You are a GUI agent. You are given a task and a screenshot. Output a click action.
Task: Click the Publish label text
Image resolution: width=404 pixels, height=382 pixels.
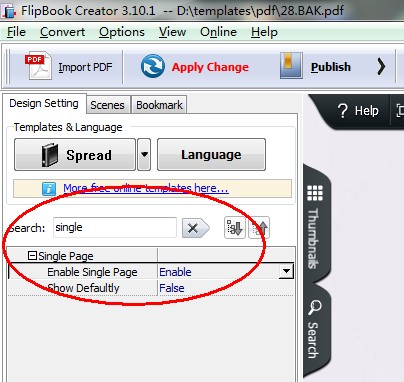click(331, 67)
